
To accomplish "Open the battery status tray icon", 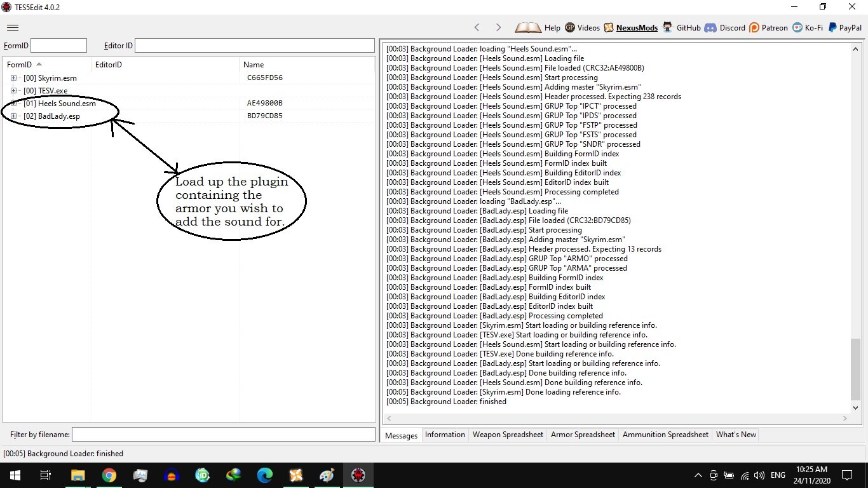I will [x=729, y=475].
